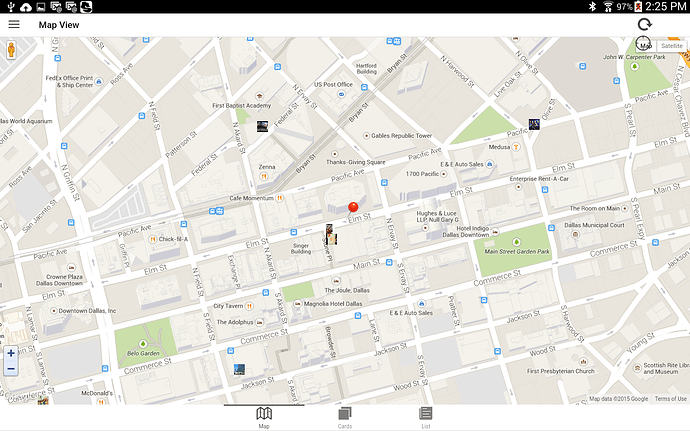
Task: Click the Crowne Plaza hotel icon
Action: (71, 267)
